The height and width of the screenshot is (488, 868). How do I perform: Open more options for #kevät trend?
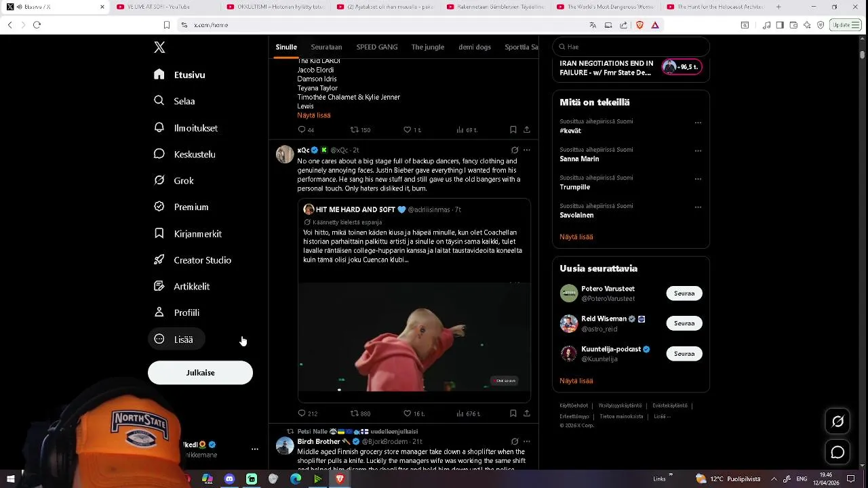click(x=698, y=123)
